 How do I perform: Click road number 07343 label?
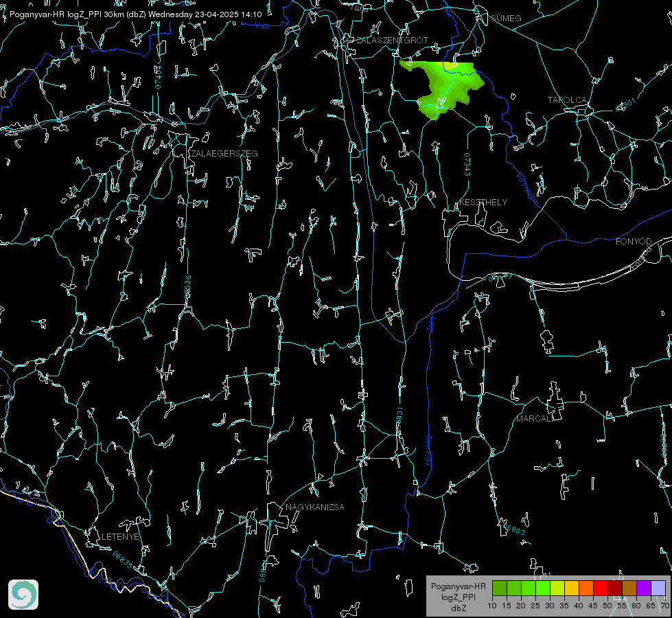467,165
